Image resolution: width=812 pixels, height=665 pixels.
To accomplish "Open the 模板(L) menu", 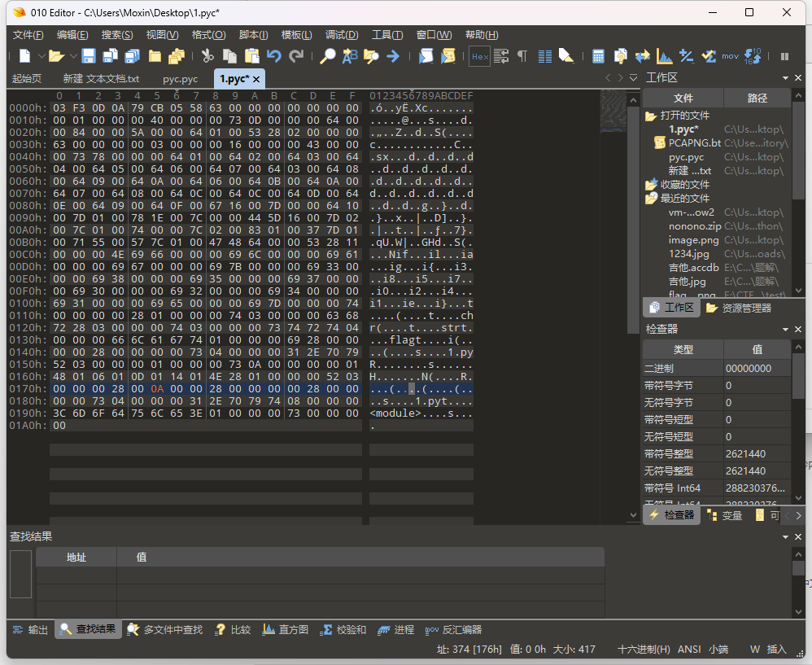I will [296, 35].
